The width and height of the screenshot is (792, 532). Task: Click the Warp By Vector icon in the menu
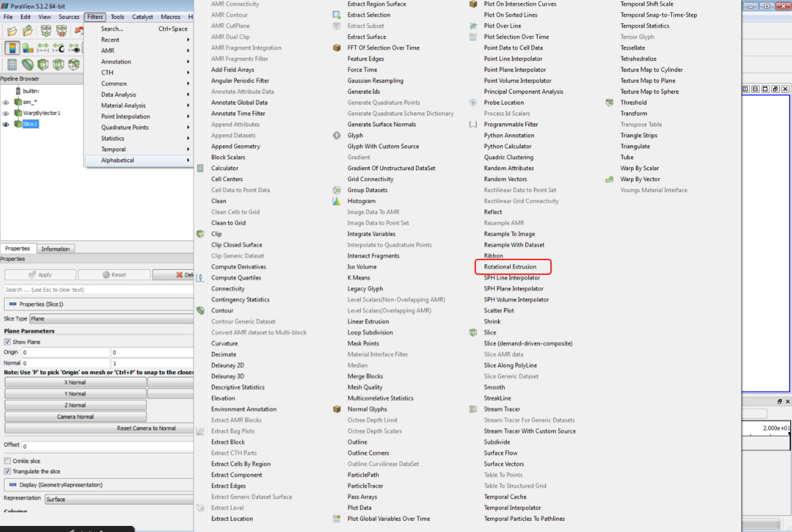[x=609, y=179]
